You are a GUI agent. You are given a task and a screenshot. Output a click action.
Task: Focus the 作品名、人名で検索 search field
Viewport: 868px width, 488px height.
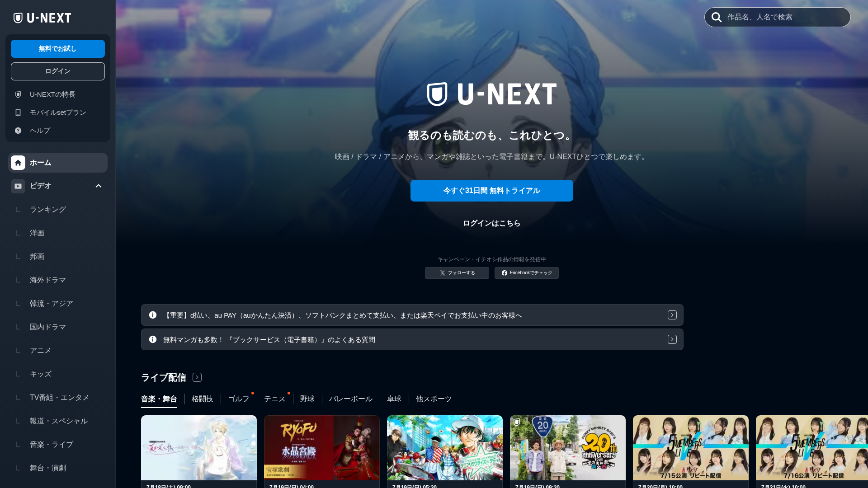pyautogui.click(x=778, y=17)
